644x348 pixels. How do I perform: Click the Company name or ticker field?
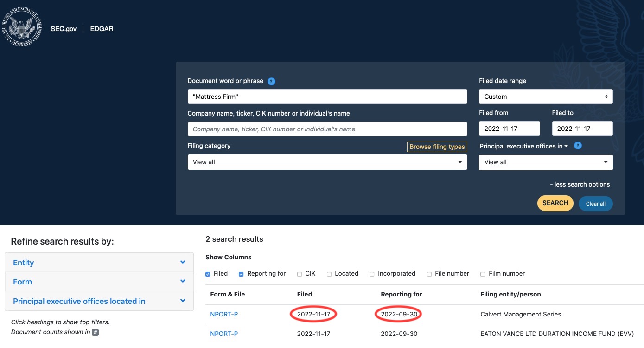(x=327, y=129)
